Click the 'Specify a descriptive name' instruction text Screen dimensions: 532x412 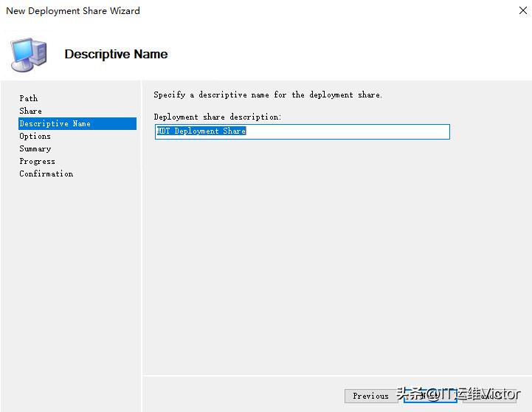(268, 95)
